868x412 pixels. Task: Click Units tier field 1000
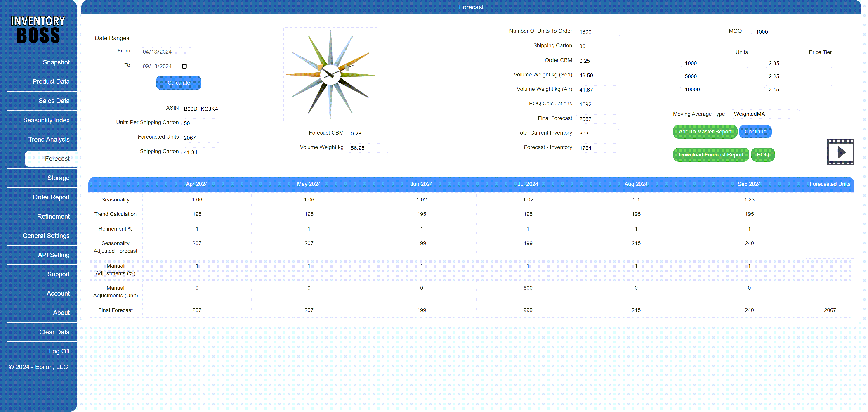pyautogui.click(x=715, y=63)
